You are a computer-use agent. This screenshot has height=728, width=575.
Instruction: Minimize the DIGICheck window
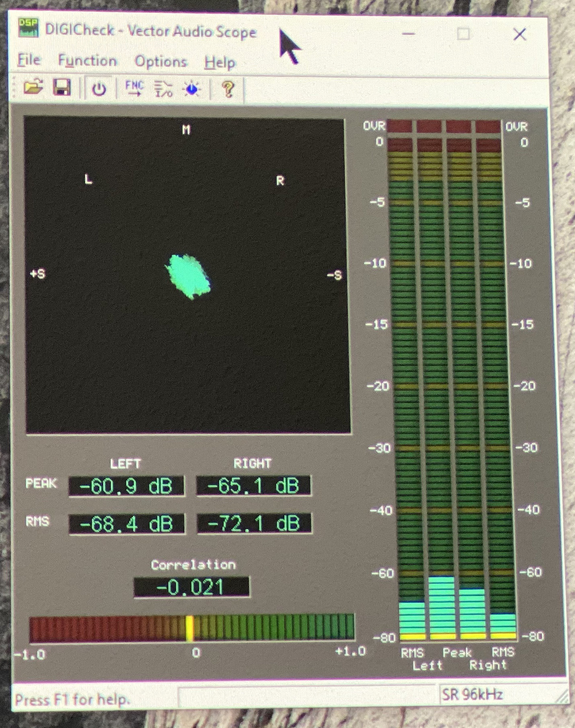pos(409,34)
